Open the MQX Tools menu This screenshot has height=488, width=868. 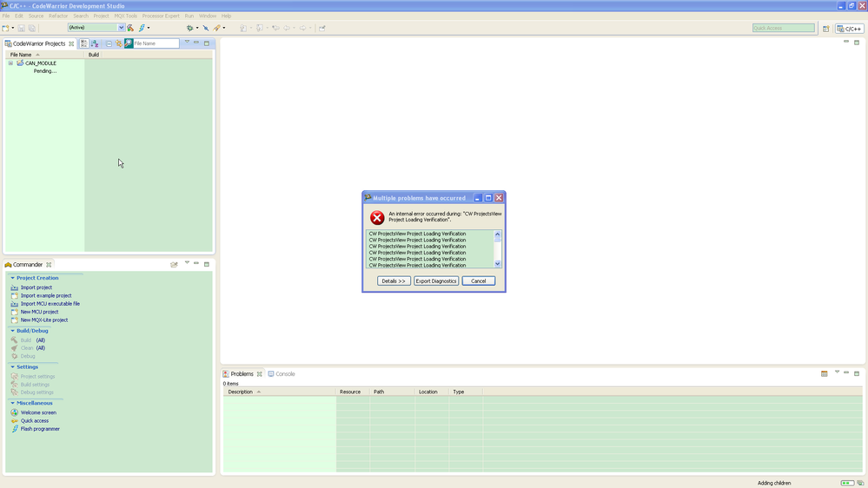(x=126, y=16)
